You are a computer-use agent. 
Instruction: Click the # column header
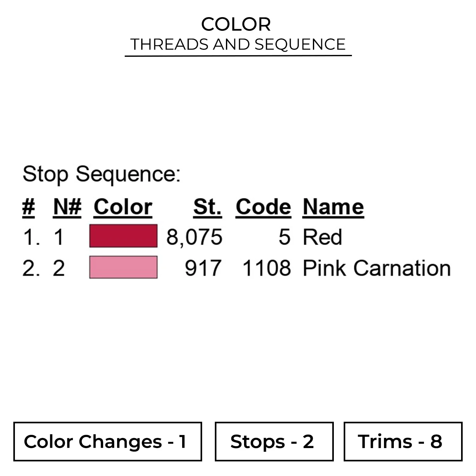tap(28, 207)
